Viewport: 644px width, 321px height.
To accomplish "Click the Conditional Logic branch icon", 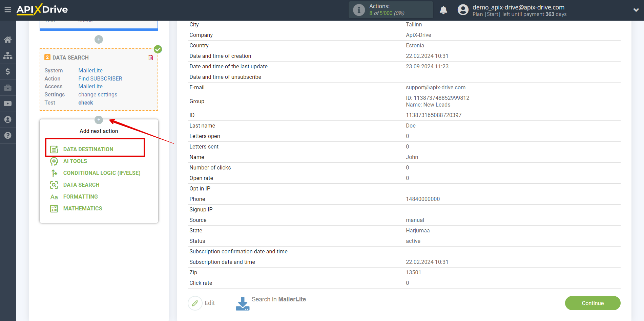I will click(x=54, y=173).
